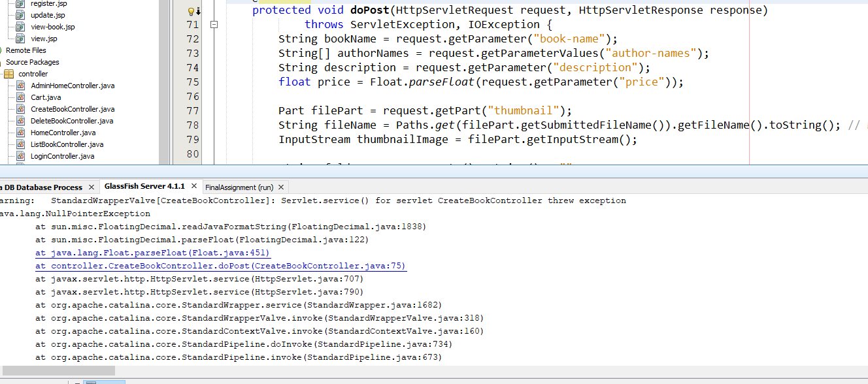Close the GlassFish Server 4.1.1 tab
The height and width of the screenshot is (384, 868).
point(195,187)
